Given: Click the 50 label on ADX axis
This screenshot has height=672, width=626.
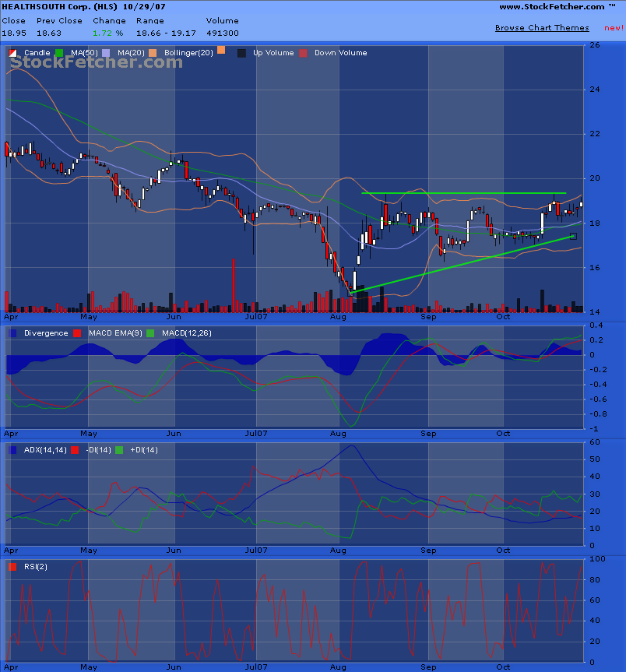Looking at the screenshot, I should coord(594,459).
